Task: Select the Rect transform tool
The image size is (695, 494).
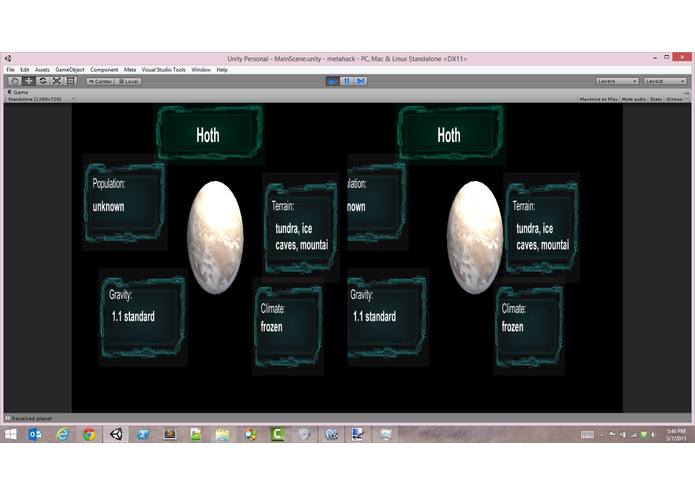Action: 70,81
